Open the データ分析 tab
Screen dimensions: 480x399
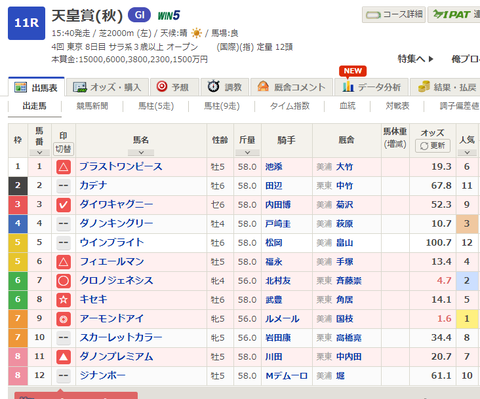371,87
